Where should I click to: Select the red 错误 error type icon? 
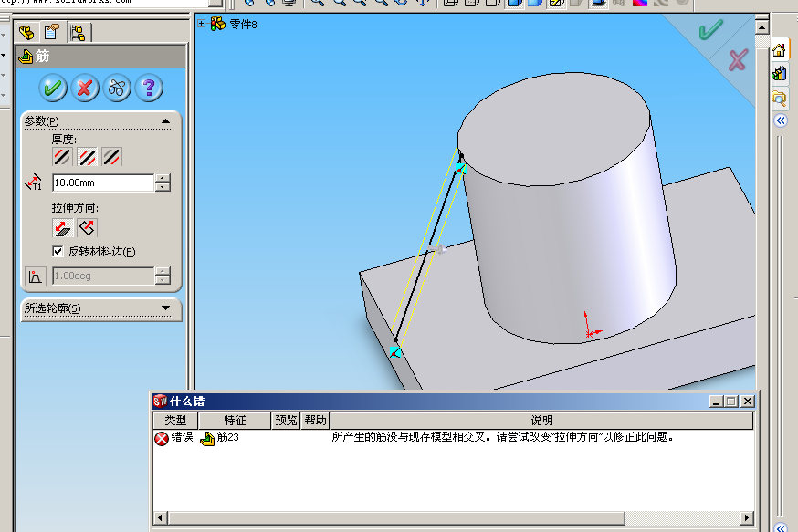[x=162, y=438]
